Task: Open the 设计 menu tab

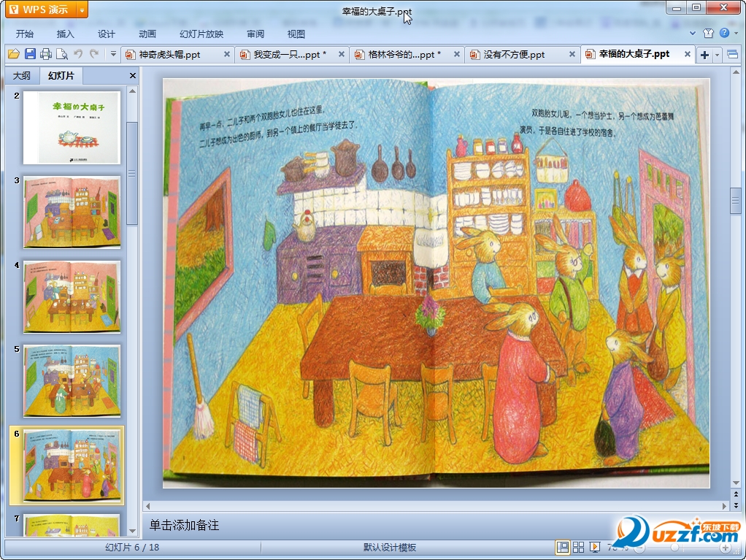Action: coord(106,34)
